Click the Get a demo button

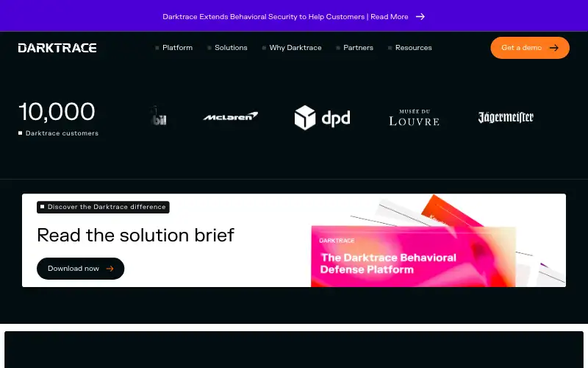530,48
